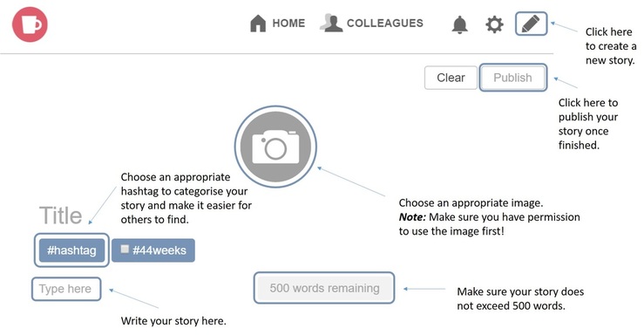Click the note about image permission

click(489, 224)
